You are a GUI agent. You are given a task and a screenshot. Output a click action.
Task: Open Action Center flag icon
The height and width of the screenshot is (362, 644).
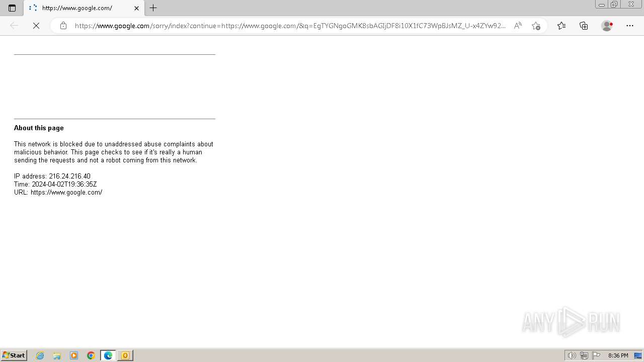tap(596, 355)
